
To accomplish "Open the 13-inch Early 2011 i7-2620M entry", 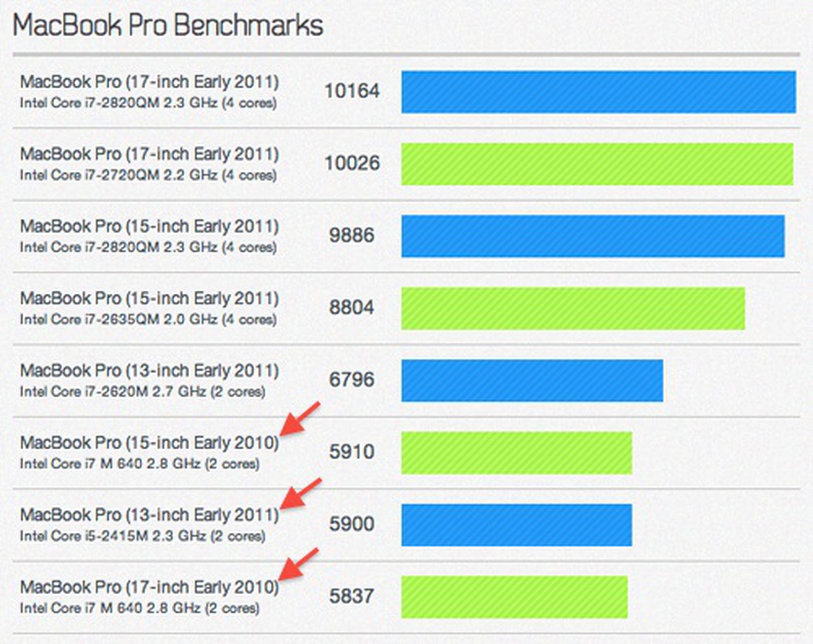I will click(x=149, y=371).
